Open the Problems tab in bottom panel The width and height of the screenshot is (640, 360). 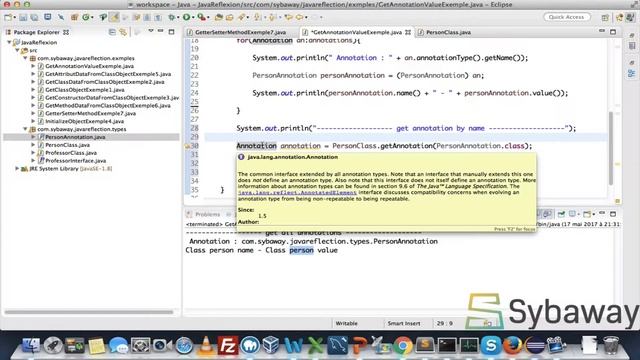click(x=207, y=214)
